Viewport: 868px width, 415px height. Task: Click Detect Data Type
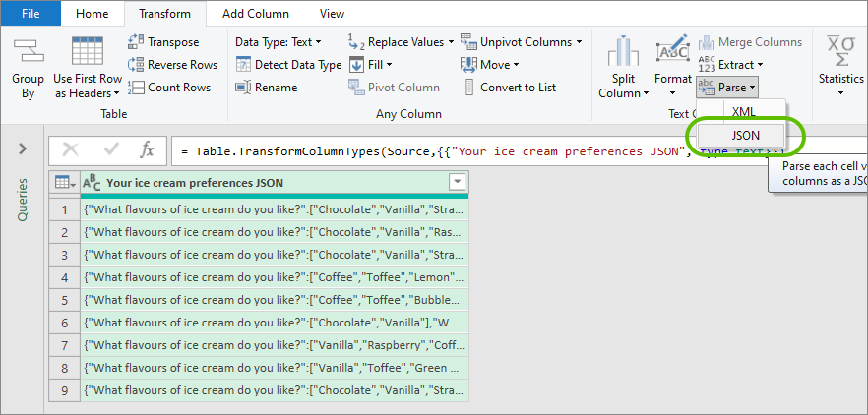[x=288, y=65]
